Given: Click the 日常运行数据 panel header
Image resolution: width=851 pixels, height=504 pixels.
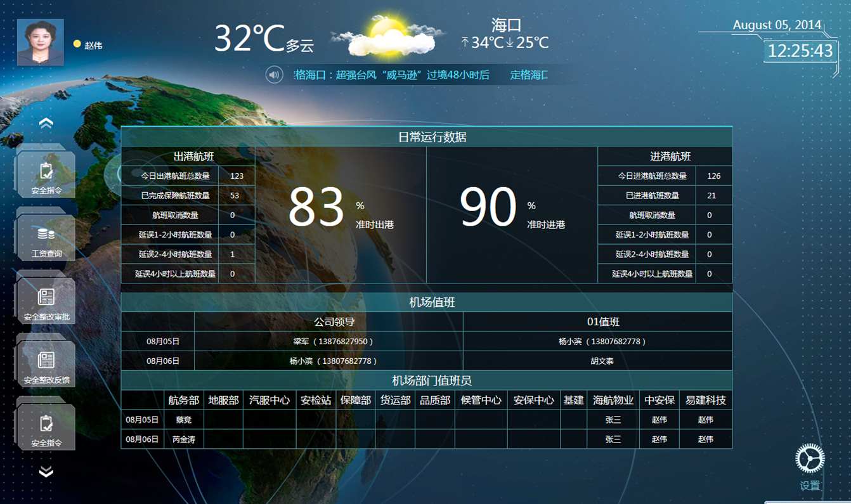Looking at the screenshot, I should 427,137.
